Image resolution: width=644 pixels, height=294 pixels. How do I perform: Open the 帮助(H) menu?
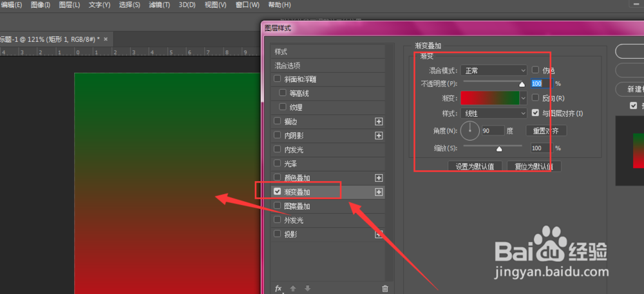279,5
